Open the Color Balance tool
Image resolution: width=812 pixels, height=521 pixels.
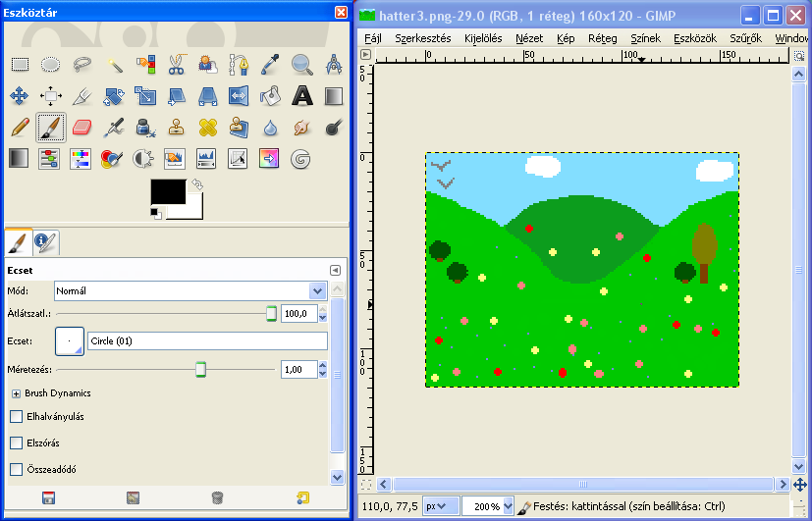pyautogui.click(x=49, y=159)
